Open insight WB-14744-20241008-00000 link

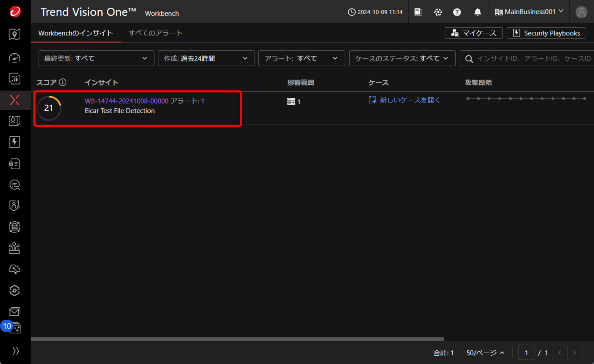(x=127, y=101)
